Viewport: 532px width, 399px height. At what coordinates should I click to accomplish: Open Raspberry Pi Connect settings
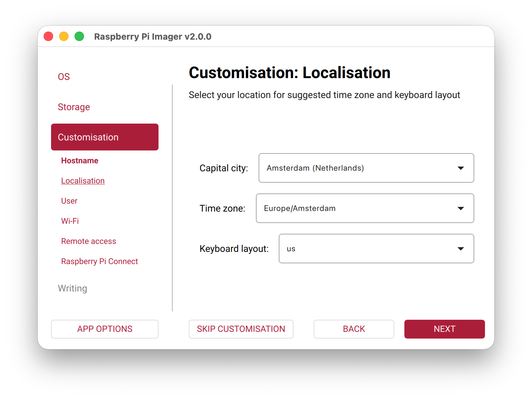point(99,261)
